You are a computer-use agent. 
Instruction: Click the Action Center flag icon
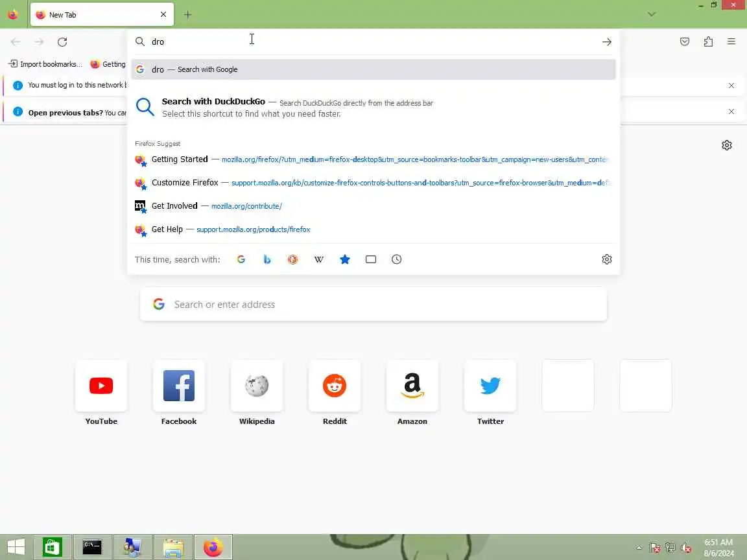tap(654, 548)
